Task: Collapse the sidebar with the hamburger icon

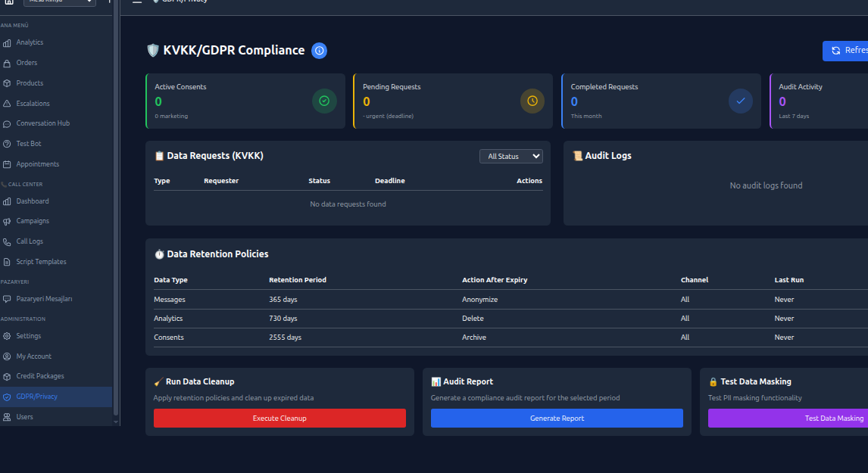Action: [136, 2]
